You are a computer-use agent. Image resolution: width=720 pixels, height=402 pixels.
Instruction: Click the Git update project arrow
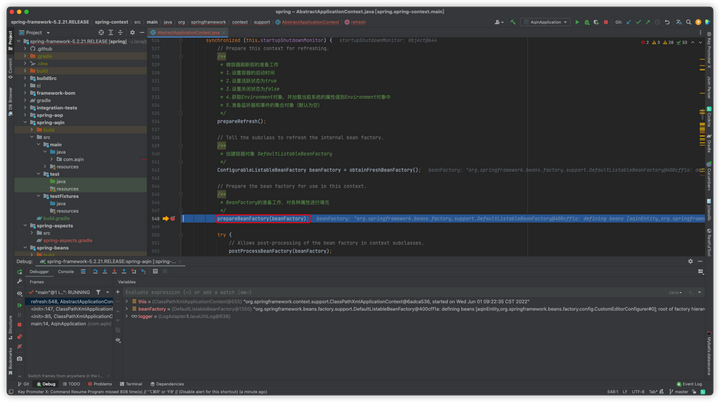coord(629,22)
